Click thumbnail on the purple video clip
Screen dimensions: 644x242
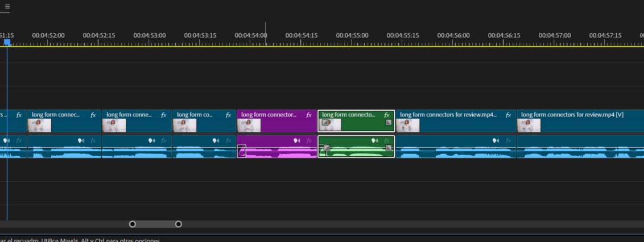249,126
